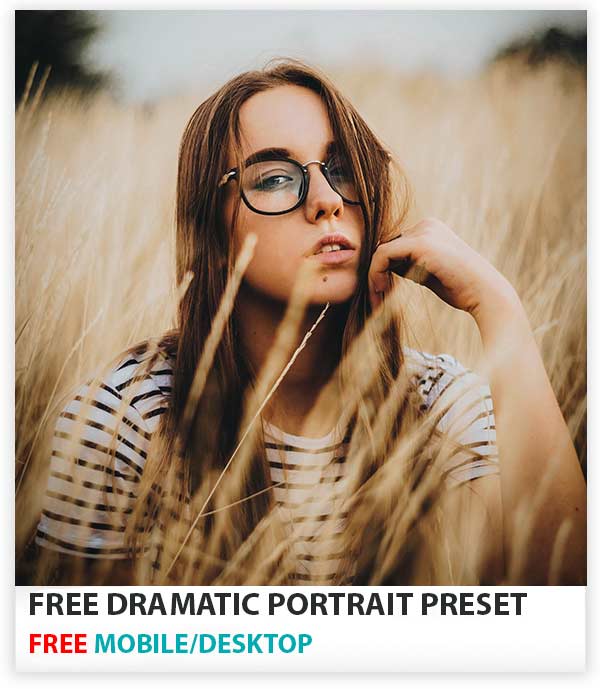This screenshot has width=600, height=689.
Task: Click the word DRAMATIC in the title
Action: (x=184, y=604)
